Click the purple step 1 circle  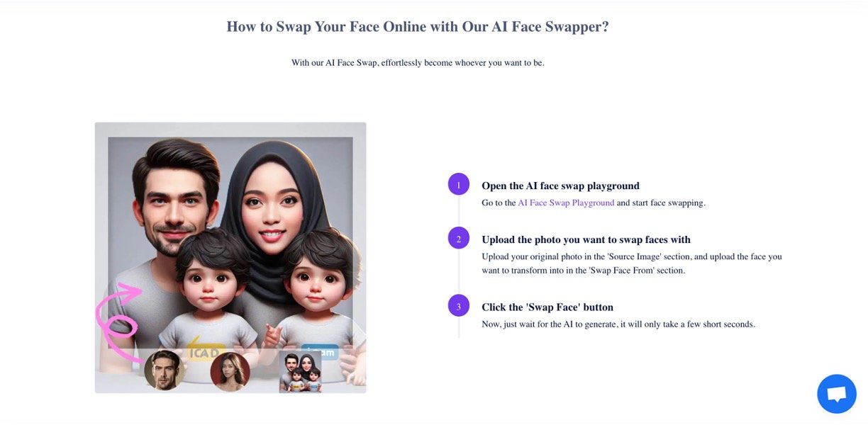(x=459, y=184)
